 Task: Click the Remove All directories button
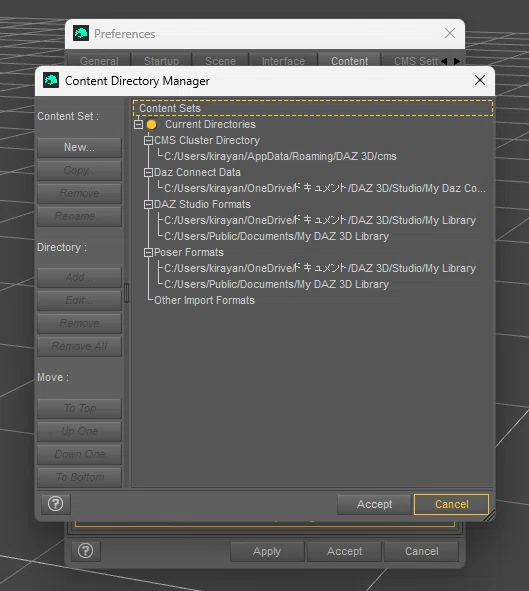pyautogui.click(x=80, y=346)
